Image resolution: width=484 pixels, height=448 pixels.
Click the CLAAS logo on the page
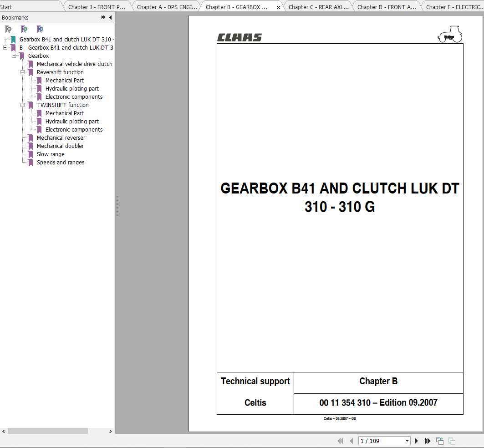coord(239,37)
